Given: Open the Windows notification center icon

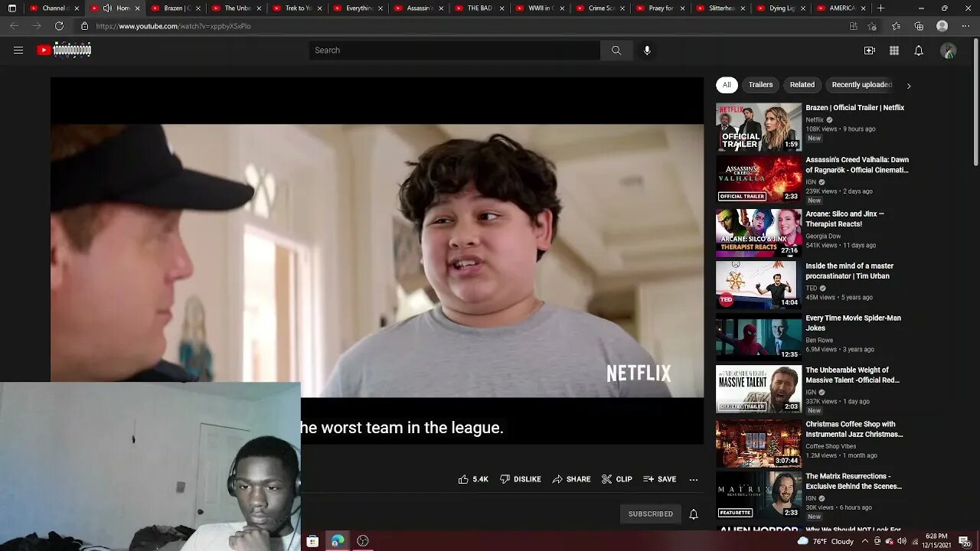Looking at the screenshot, I should point(964,541).
